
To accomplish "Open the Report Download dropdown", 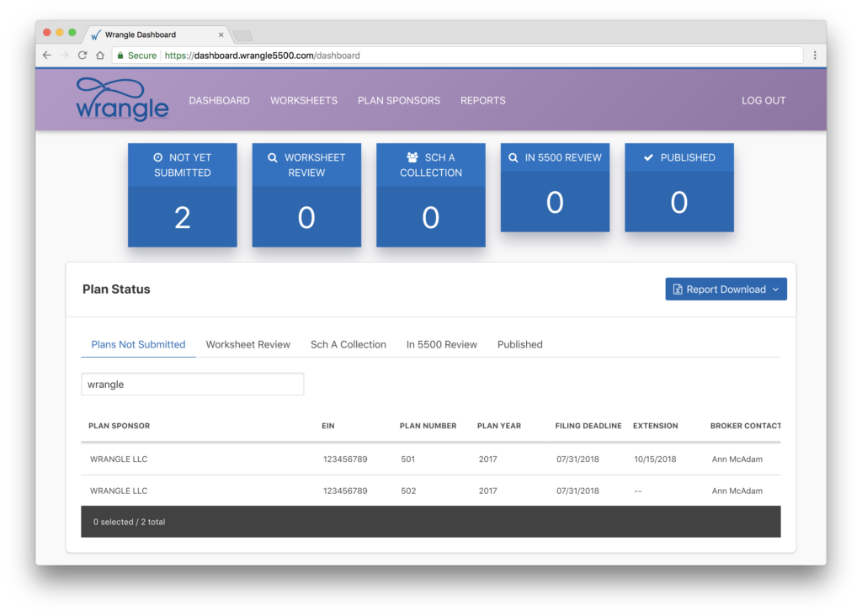I will (775, 289).
